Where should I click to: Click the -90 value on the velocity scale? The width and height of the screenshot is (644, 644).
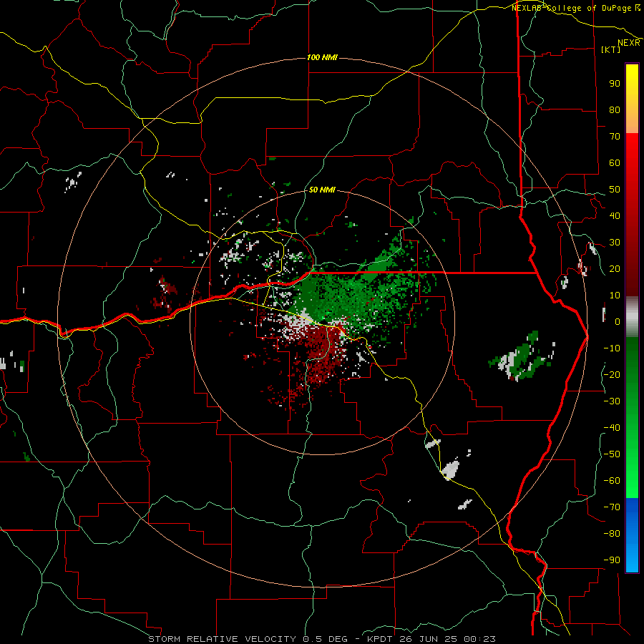tap(612, 560)
